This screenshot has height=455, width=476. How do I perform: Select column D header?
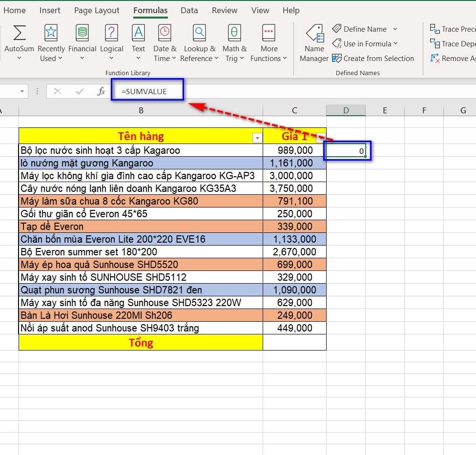pos(346,110)
